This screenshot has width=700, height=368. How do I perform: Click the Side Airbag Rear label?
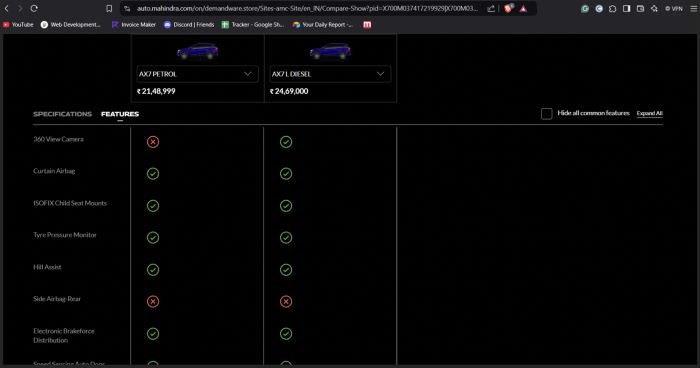point(57,299)
